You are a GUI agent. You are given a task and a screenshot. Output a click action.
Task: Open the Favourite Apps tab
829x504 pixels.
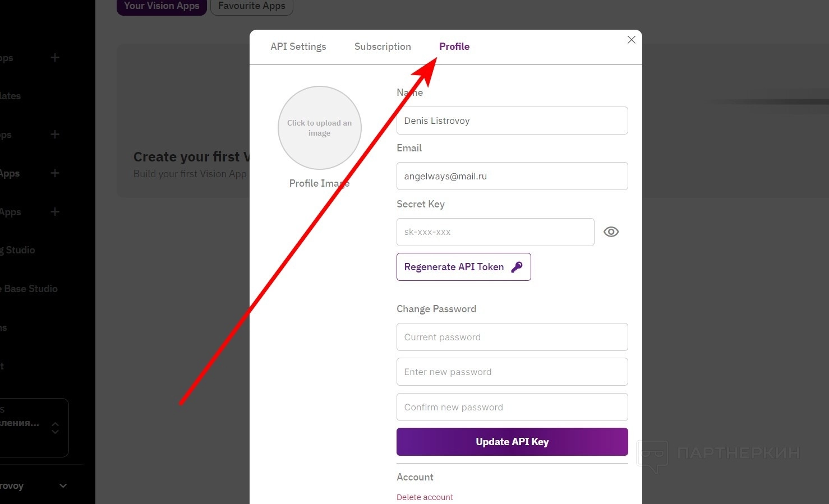click(251, 6)
